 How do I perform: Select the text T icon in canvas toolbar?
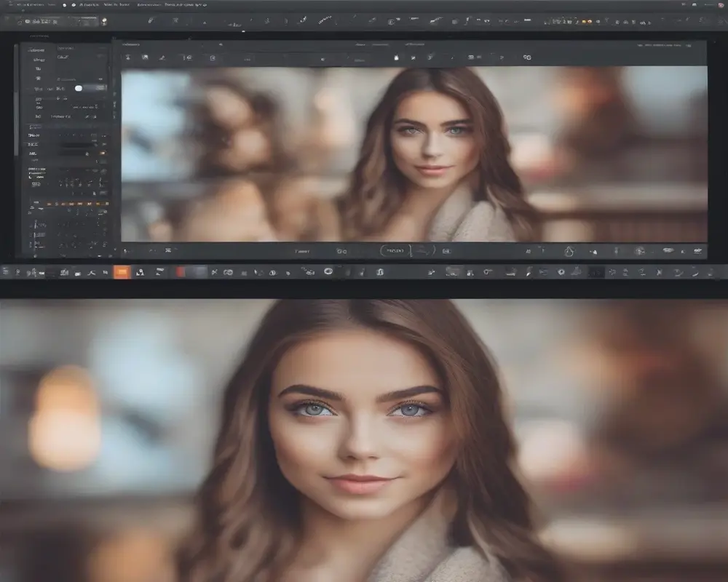(x=127, y=57)
